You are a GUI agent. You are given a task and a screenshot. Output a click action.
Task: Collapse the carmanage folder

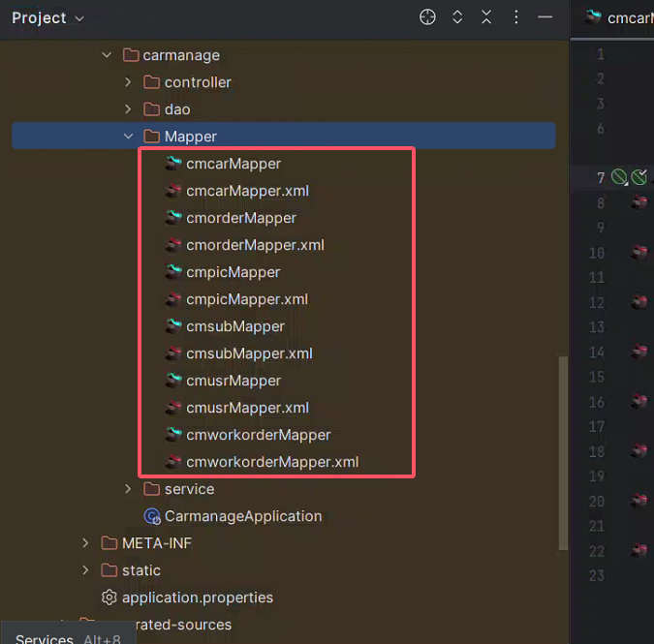[x=107, y=55]
